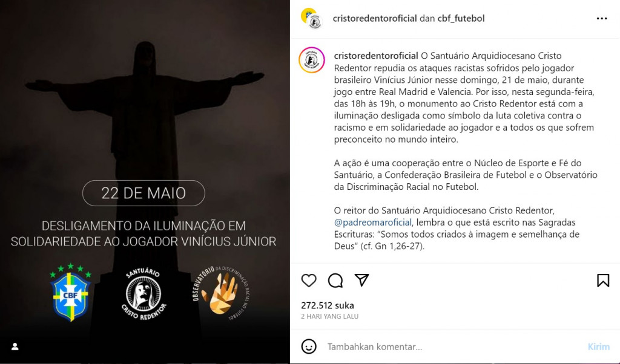View the 272.512 suka likes list
This screenshot has height=364, width=620.
(x=328, y=305)
